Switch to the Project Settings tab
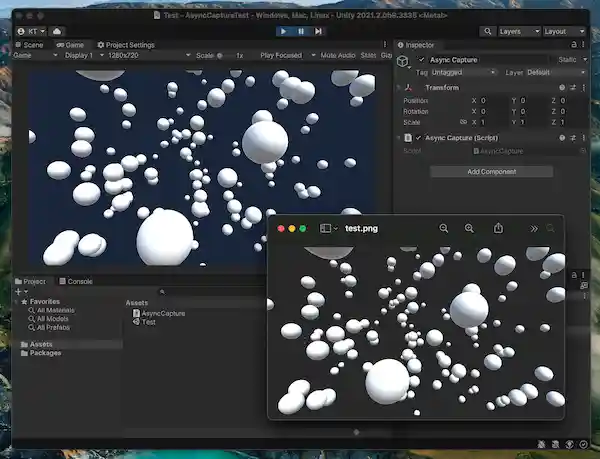Viewport: 600px width, 459px height. tap(126, 45)
